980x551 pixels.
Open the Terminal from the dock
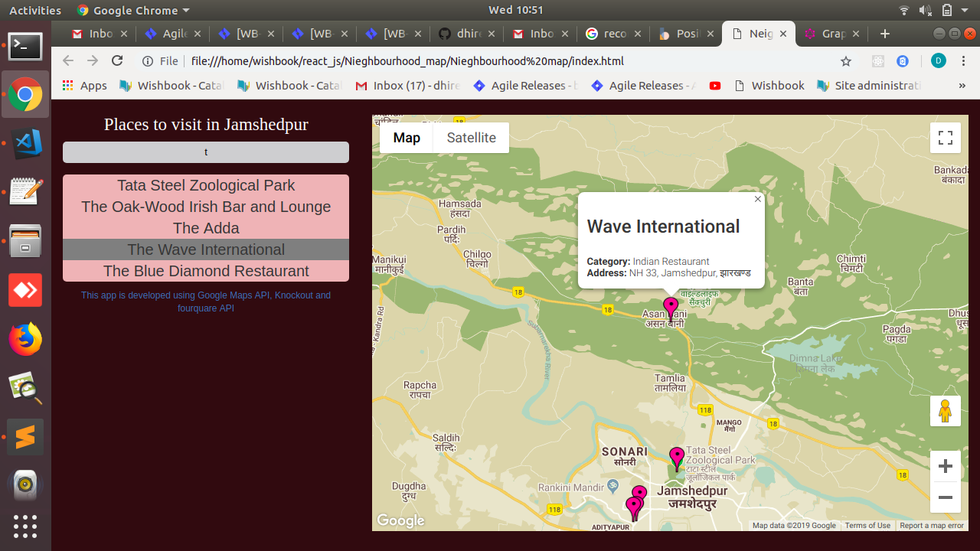coord(25,47)
